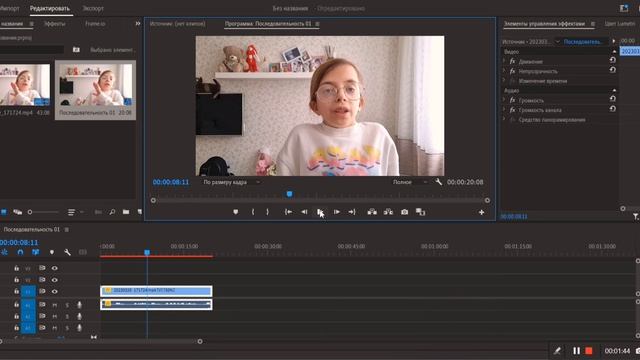Adjust Project panel thumbnail zoom slider
The width and height of the screenshot is (640, 360).
30,212
